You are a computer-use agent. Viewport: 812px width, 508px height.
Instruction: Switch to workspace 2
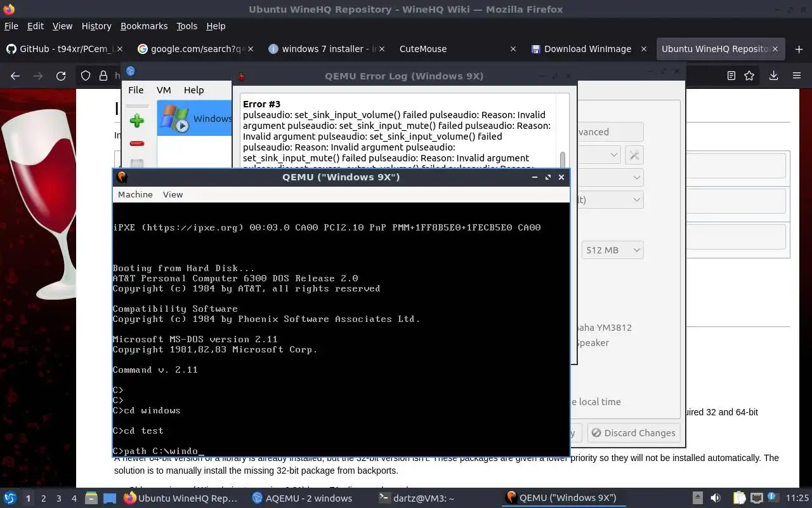pyautogui.click(x=43, y=498)
